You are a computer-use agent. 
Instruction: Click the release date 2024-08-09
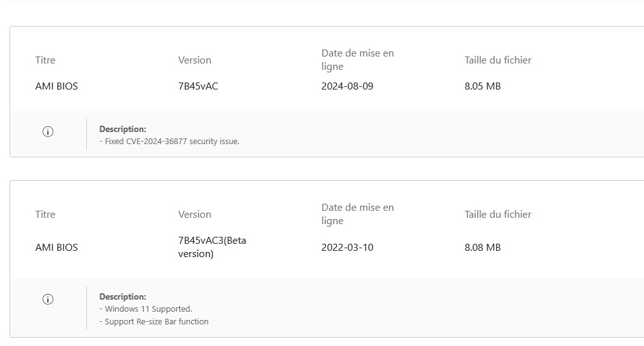point(347,86)
